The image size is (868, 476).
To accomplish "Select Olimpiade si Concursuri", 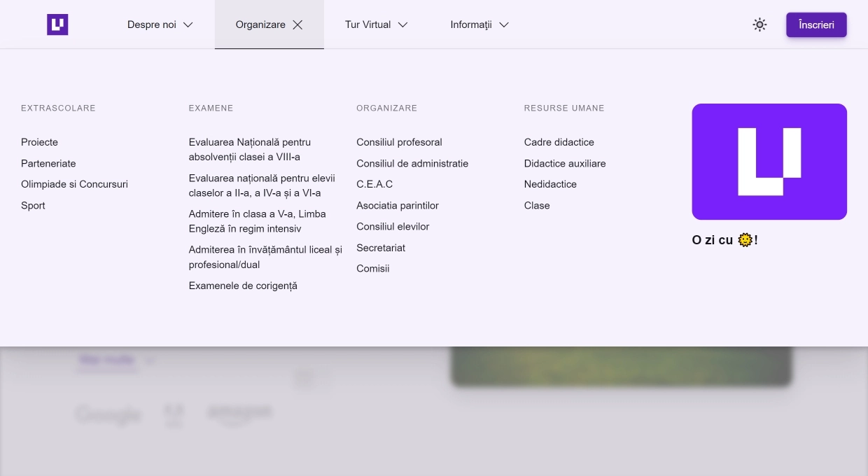I will (x=74, y=184).
